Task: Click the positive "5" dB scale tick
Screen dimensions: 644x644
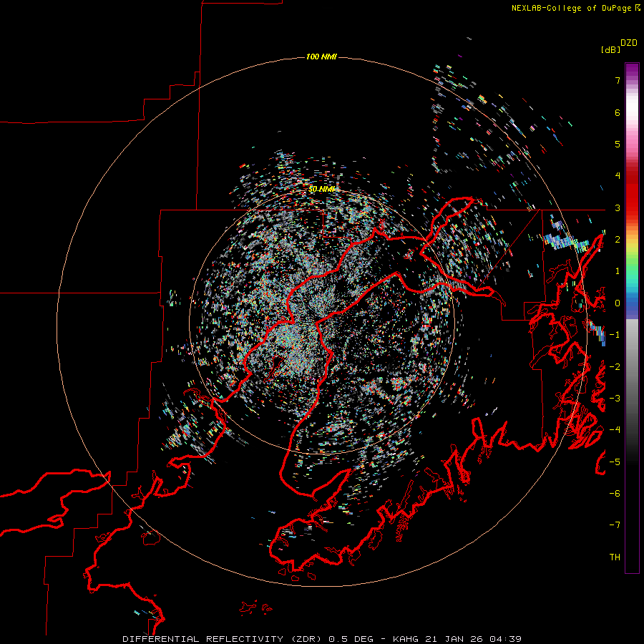Action: point(618,144)
